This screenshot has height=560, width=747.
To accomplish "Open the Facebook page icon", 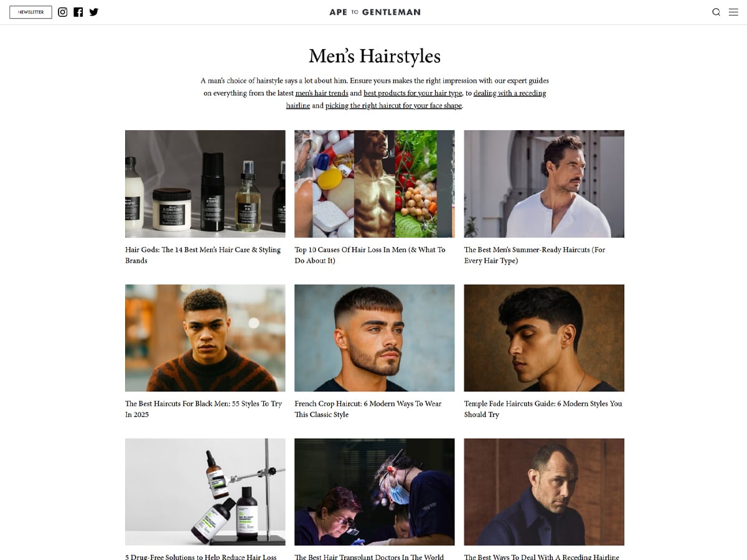I will [x=78, y=12].
